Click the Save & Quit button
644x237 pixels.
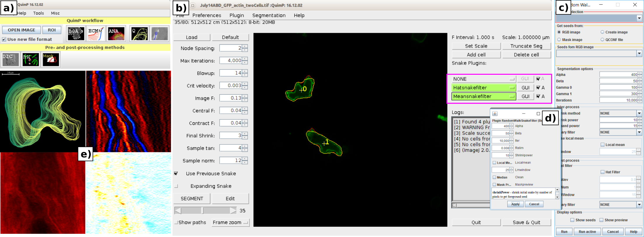point(527,222)
